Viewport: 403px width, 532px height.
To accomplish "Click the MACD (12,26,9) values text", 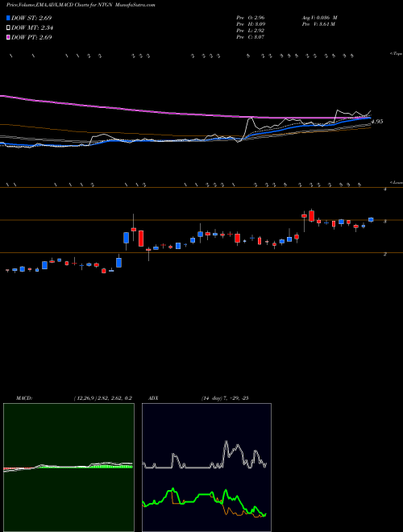I will click(x=102, y=398).
